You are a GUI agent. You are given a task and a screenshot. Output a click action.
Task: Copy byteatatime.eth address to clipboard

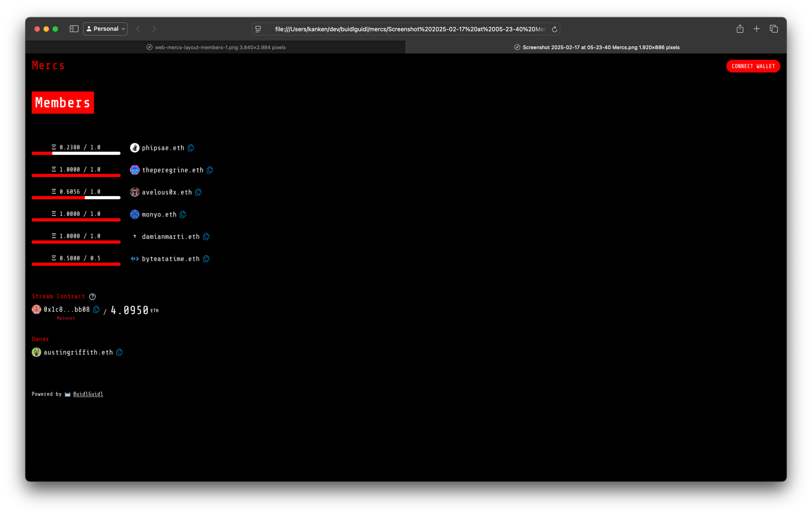point(206,259)
